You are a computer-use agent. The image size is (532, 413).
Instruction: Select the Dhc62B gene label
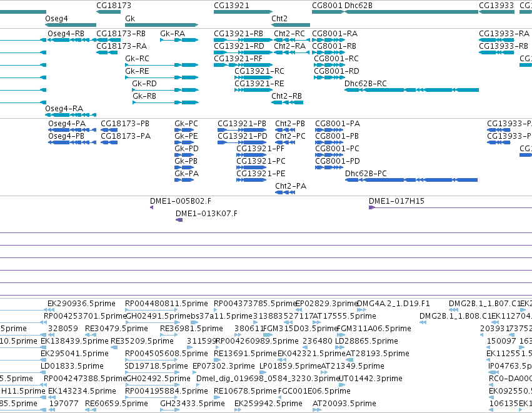click(x=358, y=6)
